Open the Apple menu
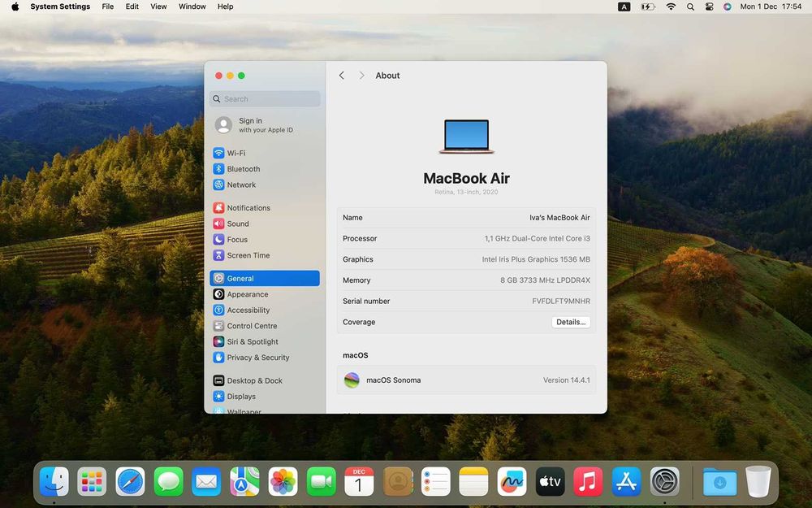 coord(15,7)
